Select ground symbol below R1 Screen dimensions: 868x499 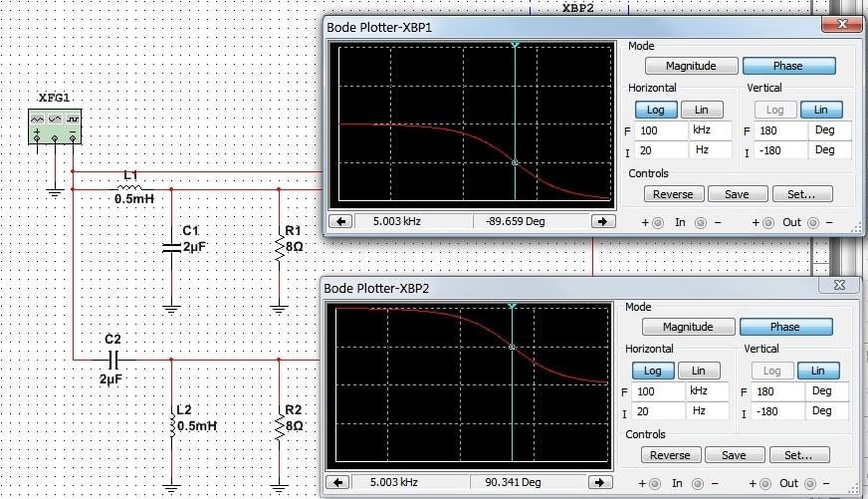coord(279,310)
